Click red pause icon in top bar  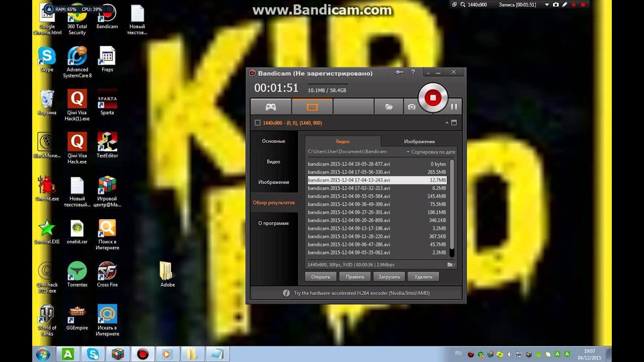[x=574, y=5]
